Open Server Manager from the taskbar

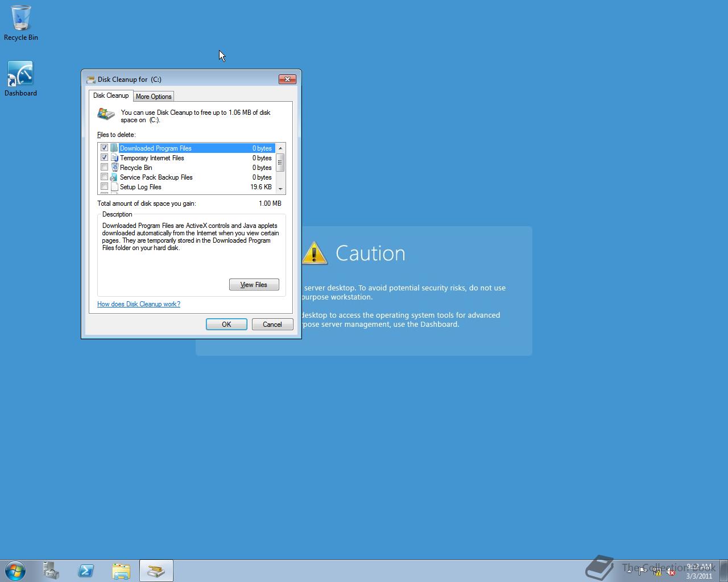51,571
